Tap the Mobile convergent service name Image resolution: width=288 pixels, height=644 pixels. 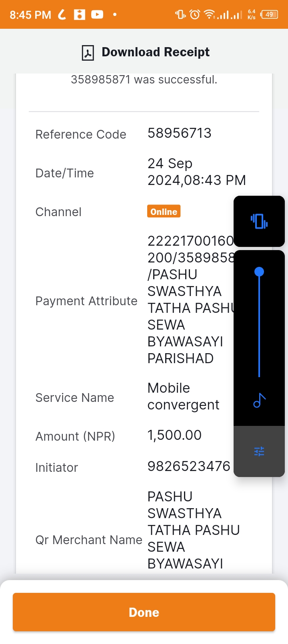(183, 396)
